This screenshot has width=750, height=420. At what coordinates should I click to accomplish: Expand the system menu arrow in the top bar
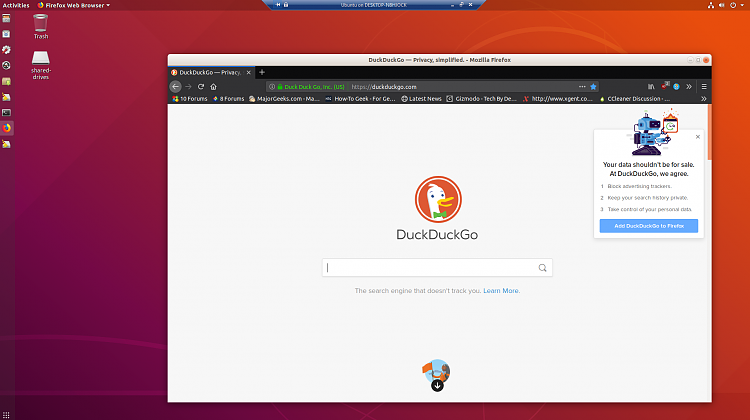coord(742,5)
